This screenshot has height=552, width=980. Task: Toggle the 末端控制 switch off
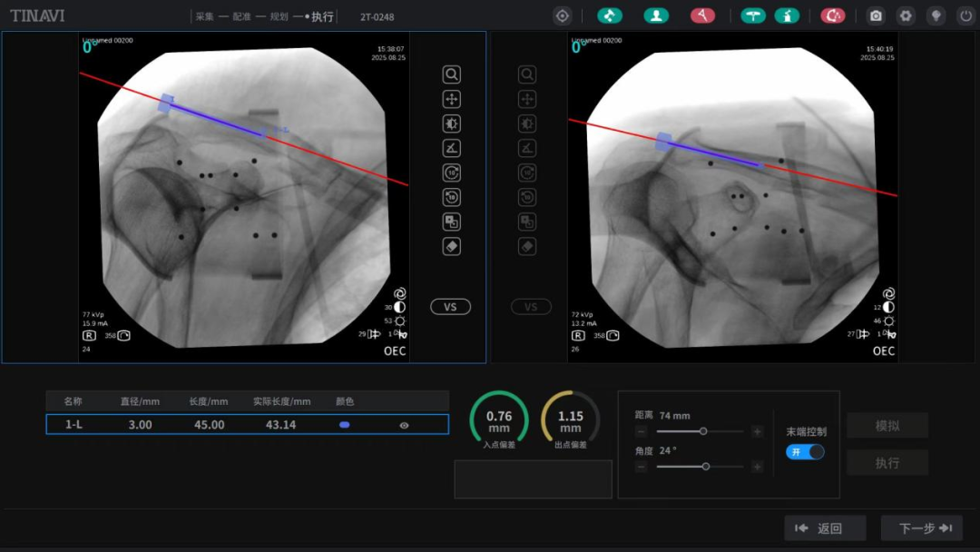(x=805, y=452)
